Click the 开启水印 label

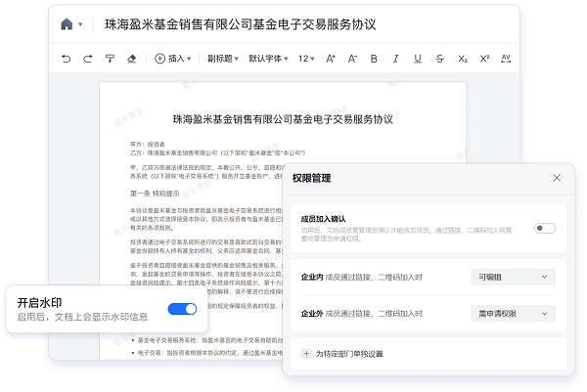point(39,303)
